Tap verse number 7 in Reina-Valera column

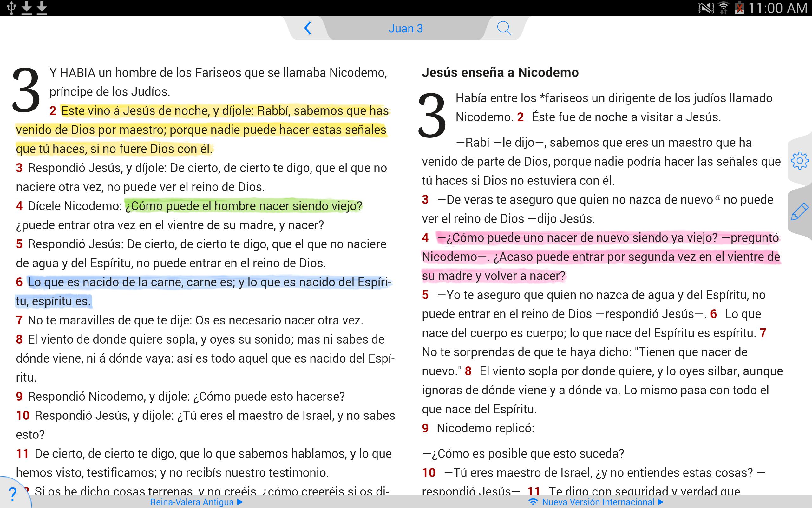[19, 320]
